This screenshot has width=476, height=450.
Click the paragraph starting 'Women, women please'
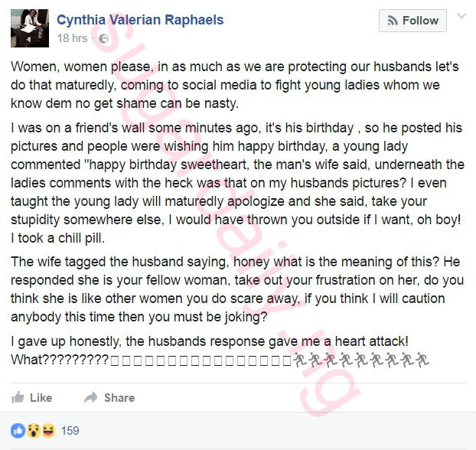pyautogui.click(x=235, y=85)
